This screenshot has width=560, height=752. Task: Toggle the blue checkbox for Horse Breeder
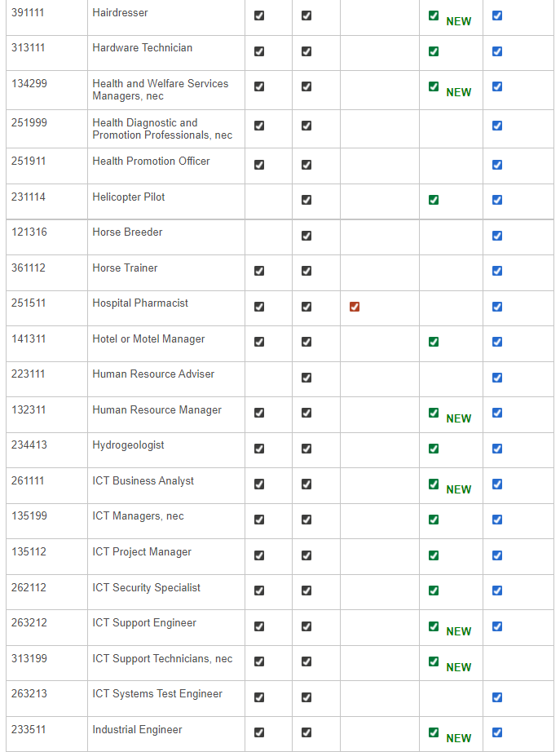(497, 236)
